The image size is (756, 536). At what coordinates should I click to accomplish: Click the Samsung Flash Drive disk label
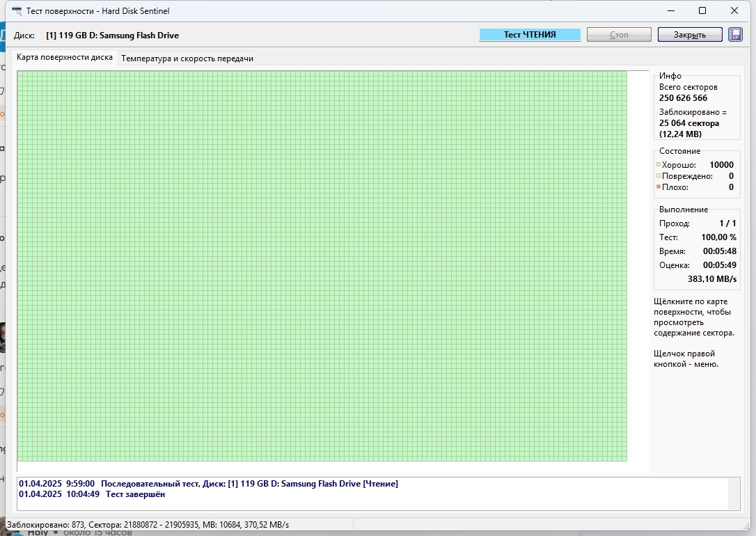coord(114,36)
